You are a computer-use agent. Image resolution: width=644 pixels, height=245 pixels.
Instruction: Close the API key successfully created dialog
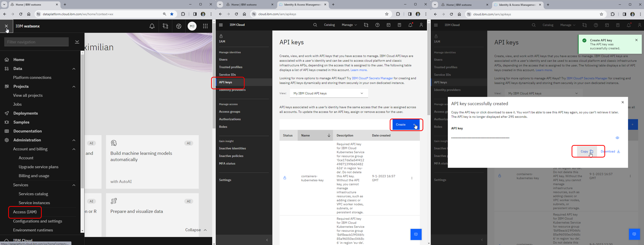[x=623, y=102]
